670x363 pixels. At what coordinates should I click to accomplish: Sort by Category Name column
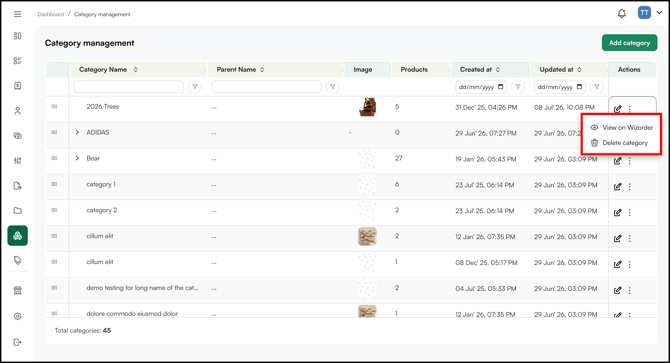pyautogui.click(x=135, y=70)
